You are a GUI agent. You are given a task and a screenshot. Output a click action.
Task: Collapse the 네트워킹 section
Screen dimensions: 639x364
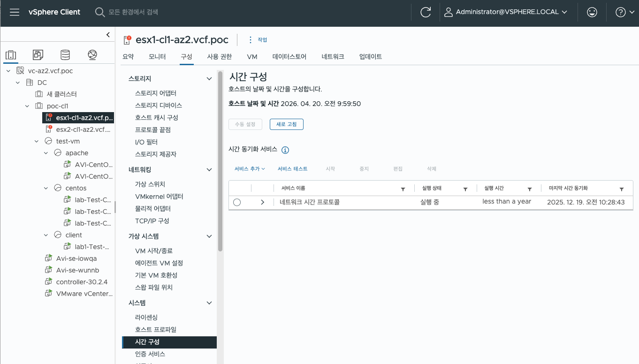209,170
